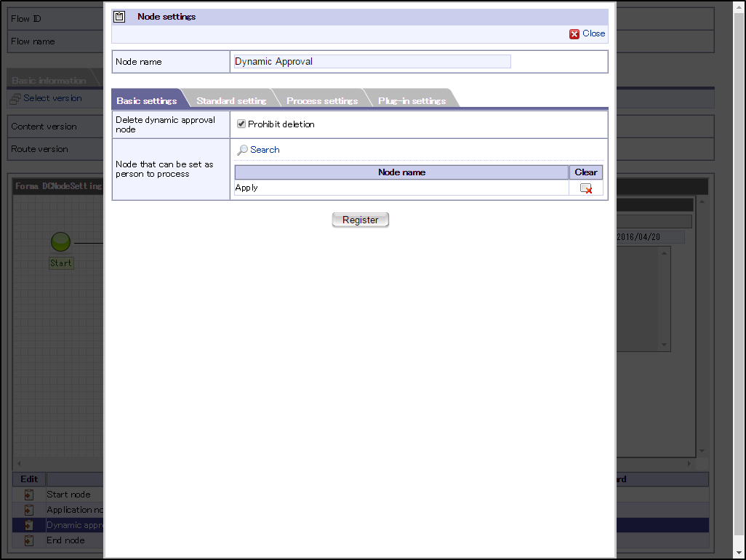Click the Close link text in the dialog
Screen dimensions: 746x560
593,33
